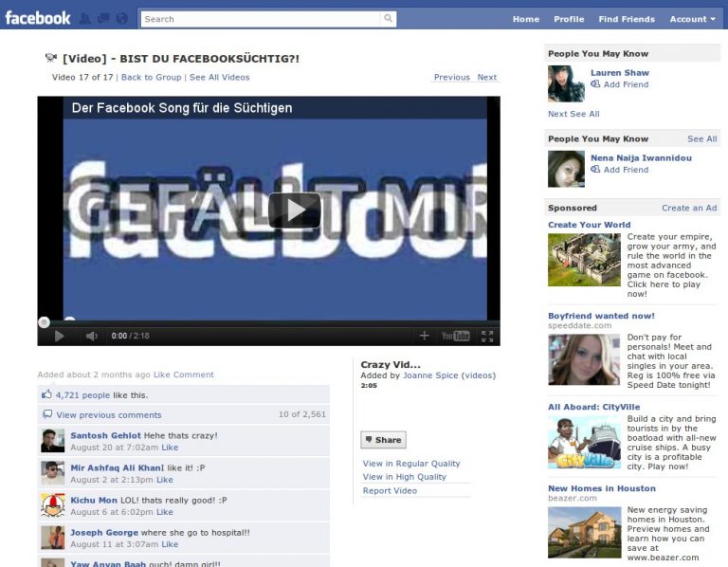Click Next under Lauren Shaw suggestion
728x567 pixels.
(557, 114)
